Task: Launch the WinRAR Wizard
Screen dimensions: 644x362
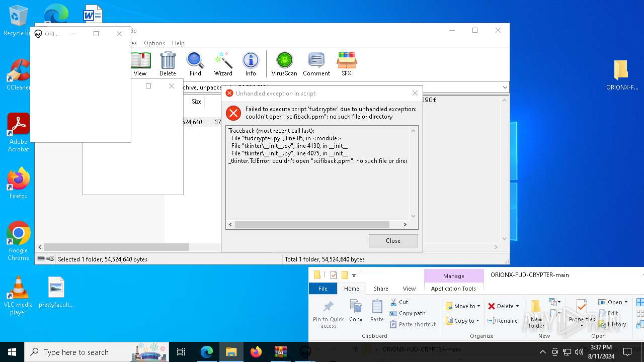Action: [223, 64]
